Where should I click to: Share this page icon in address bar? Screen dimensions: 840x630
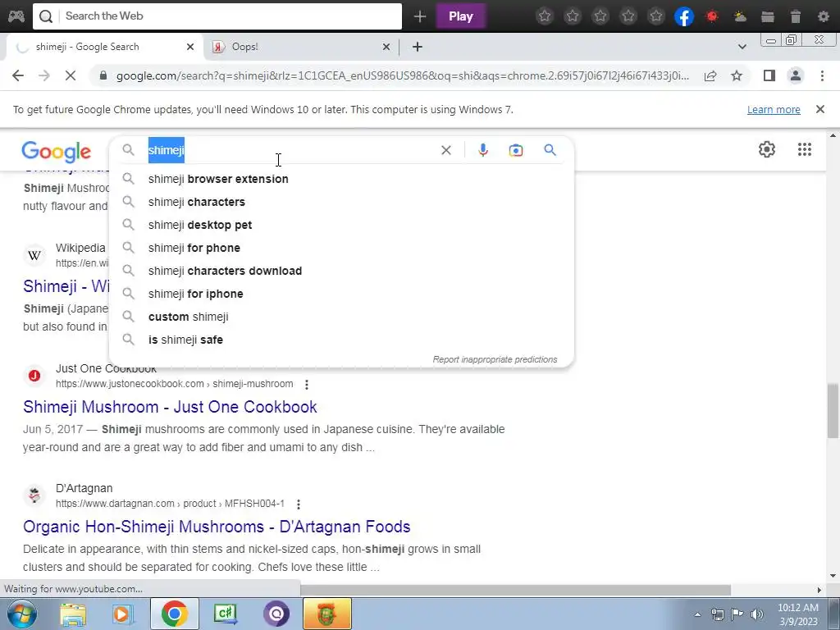click(710, 75)
